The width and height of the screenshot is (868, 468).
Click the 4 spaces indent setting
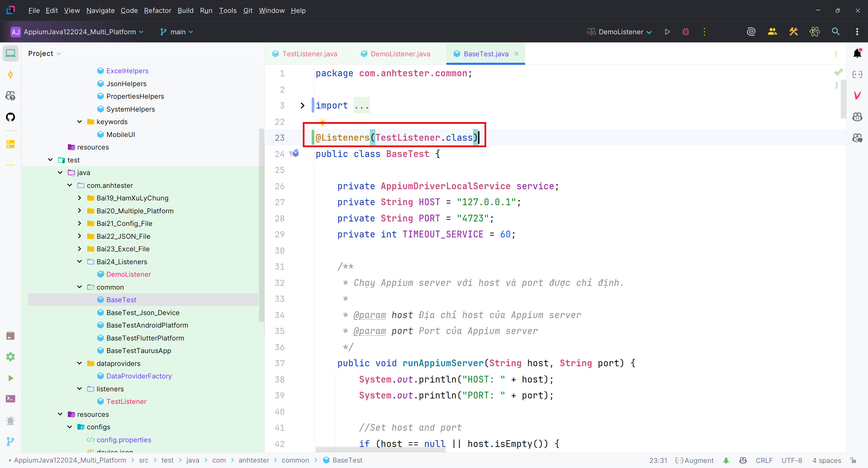[x=827, y=460]
